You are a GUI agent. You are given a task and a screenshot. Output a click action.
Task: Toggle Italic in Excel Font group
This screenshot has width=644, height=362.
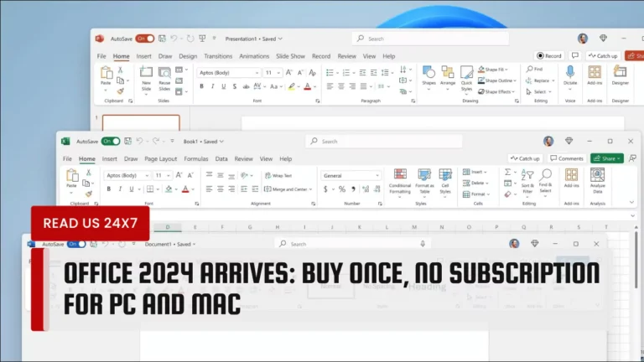[x=120, y=189]
